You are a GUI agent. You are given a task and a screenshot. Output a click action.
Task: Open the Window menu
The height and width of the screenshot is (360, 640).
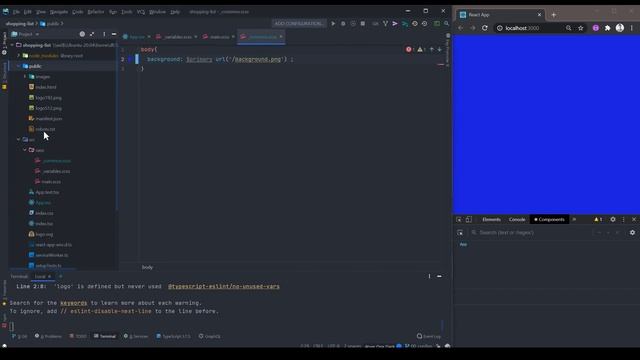coord(158,12)
